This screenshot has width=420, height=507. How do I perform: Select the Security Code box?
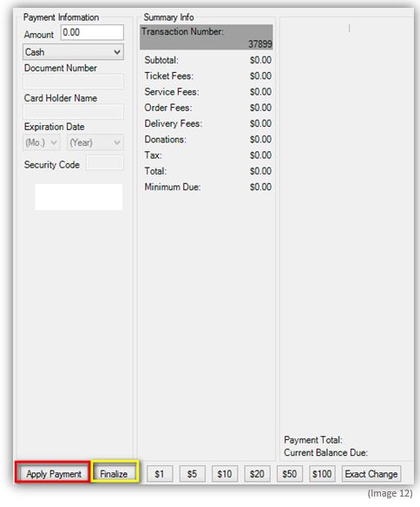[105, 162]
